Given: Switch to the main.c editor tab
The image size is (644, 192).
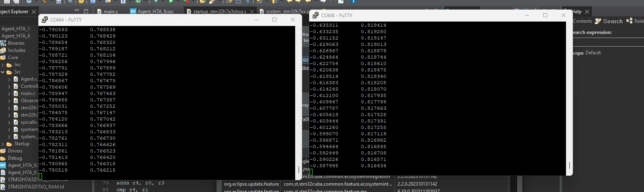Looking at the screenshot, I should (x=111, y=12).
